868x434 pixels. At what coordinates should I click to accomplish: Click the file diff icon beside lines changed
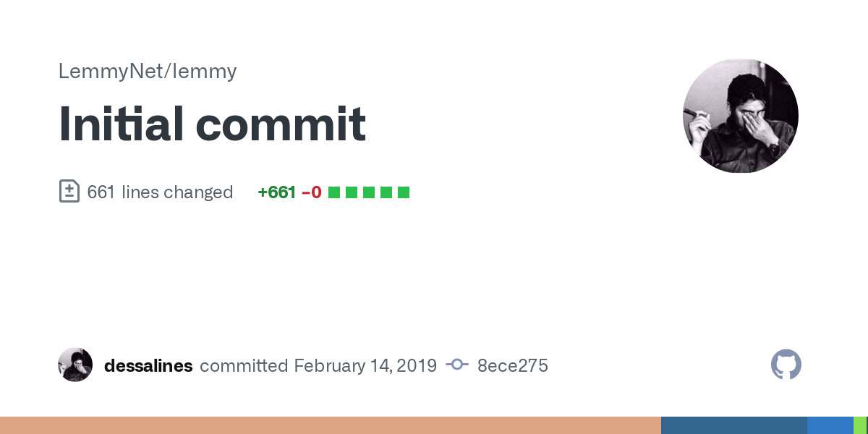[69, 192]
